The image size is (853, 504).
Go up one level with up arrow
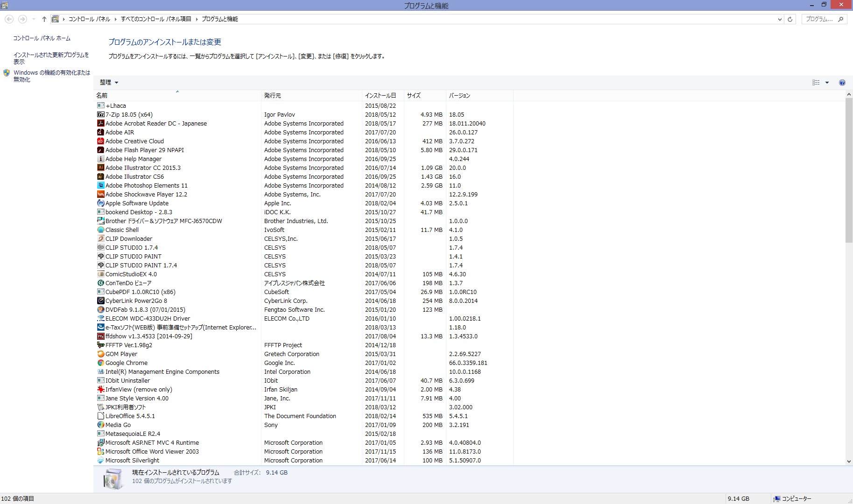tap(44, 19)
